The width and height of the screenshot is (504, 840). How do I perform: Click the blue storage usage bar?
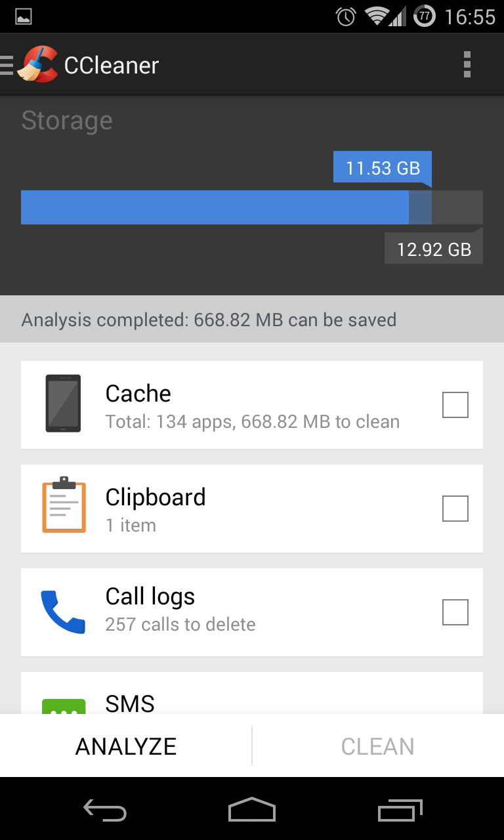click(x=215, y=207)
